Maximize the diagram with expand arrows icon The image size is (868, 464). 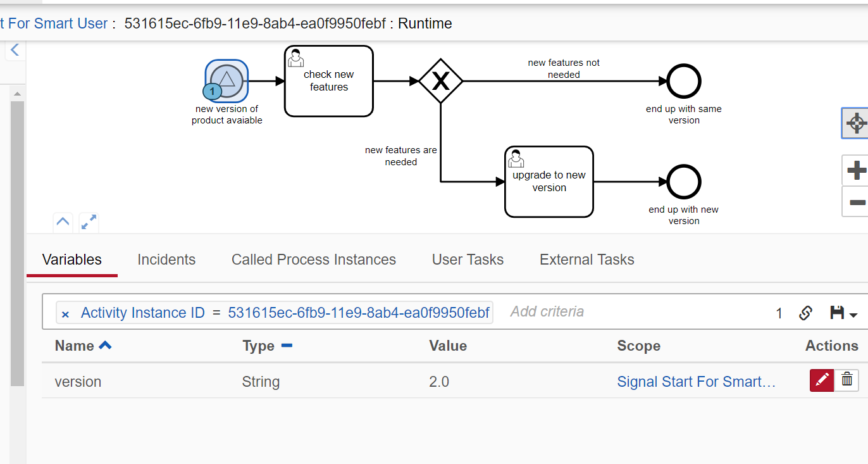[89, 222]
